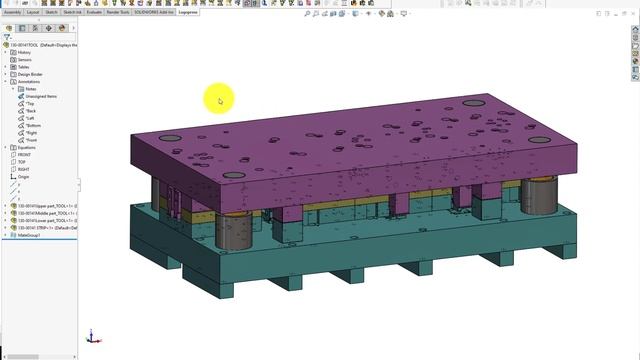Click Zoom to Area icon
The width and height of the screenshot is (640, 360).
(316, 13)
